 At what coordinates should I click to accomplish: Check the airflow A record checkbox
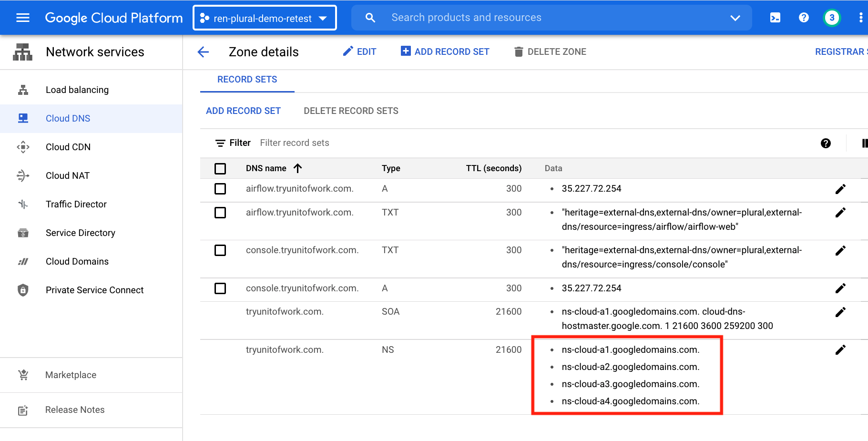pyautogui.click(x=220, y=189)
